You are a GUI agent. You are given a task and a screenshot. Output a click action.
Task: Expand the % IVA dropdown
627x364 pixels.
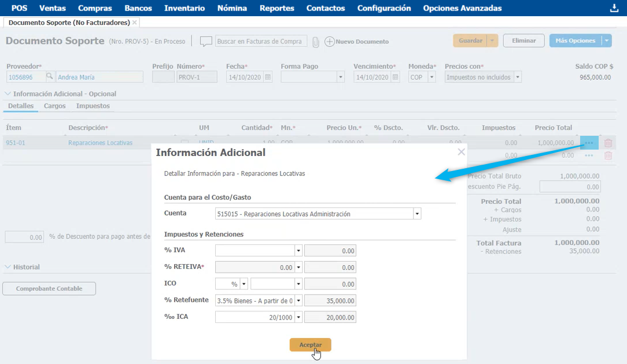298,251
